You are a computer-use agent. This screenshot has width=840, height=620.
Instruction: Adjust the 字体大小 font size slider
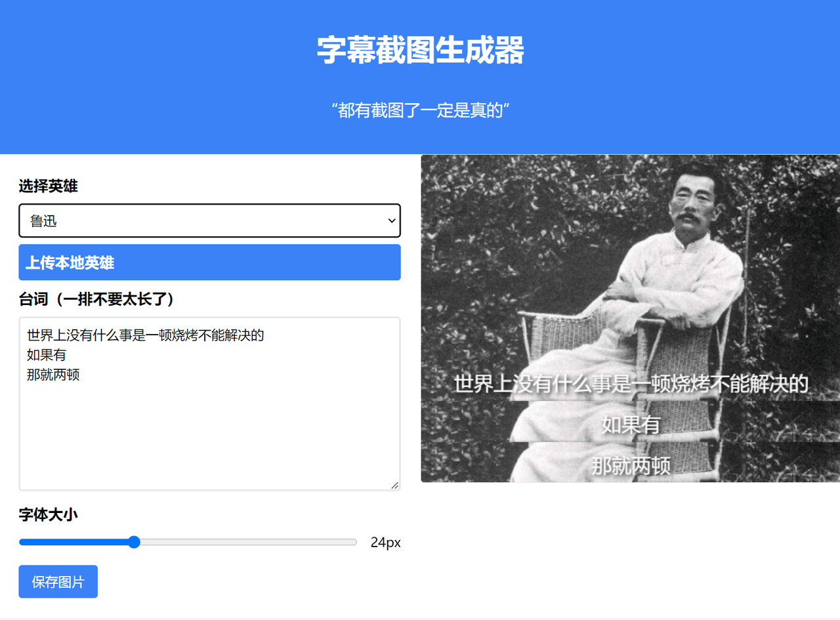coord(188,542)
